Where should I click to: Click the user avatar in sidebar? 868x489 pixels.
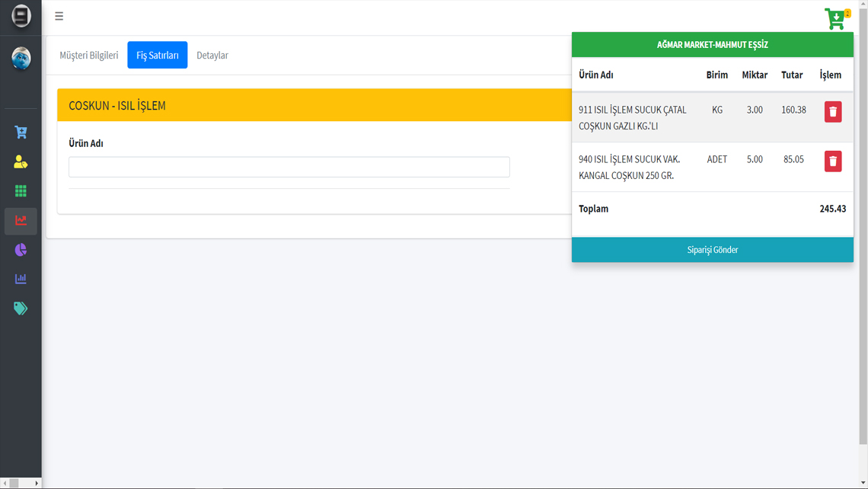click(21, 59)
